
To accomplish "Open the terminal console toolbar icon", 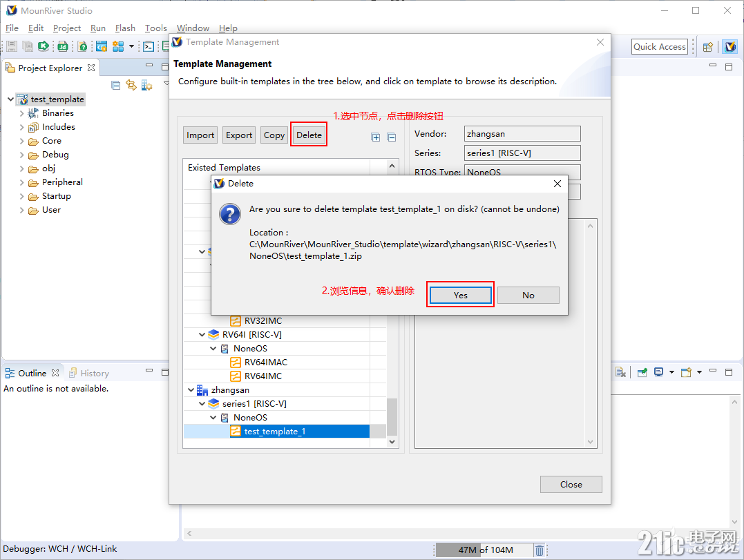I will coord(149,46).
